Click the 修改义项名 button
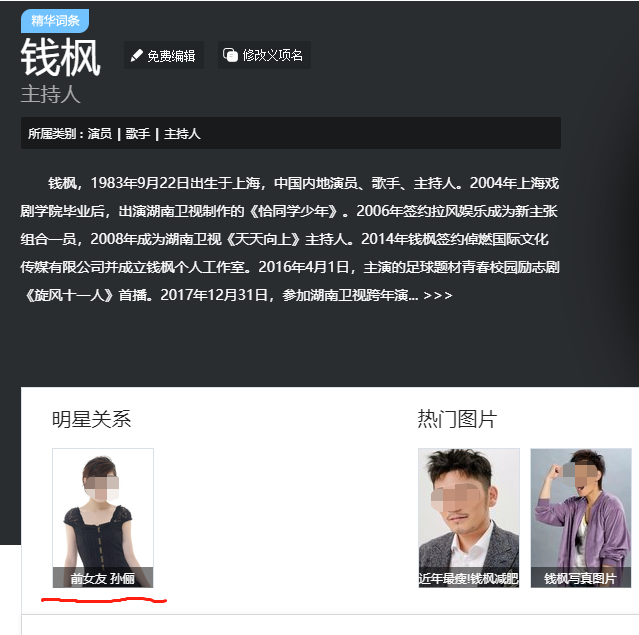Screen dimensions: 639x635 264,55
